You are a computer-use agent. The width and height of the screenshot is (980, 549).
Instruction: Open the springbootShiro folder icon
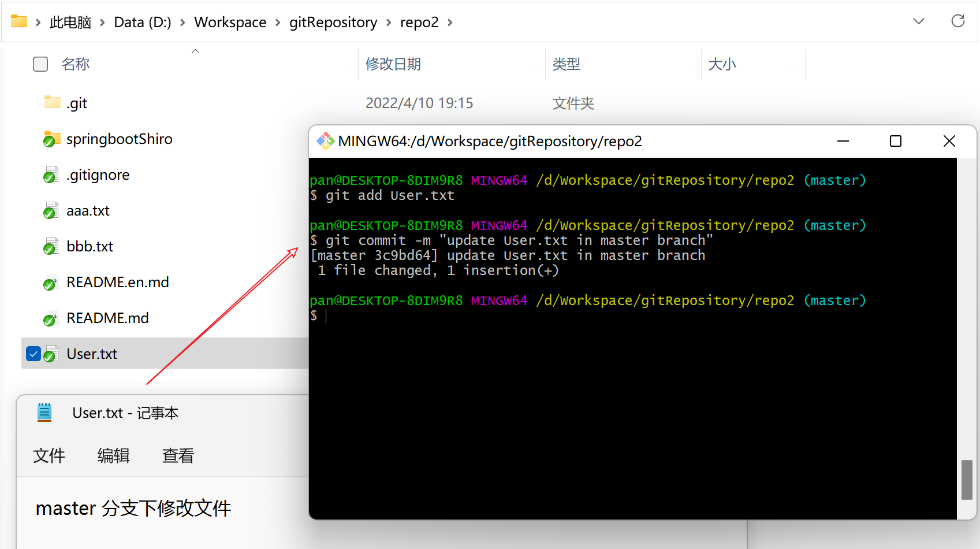pos(52,139)
